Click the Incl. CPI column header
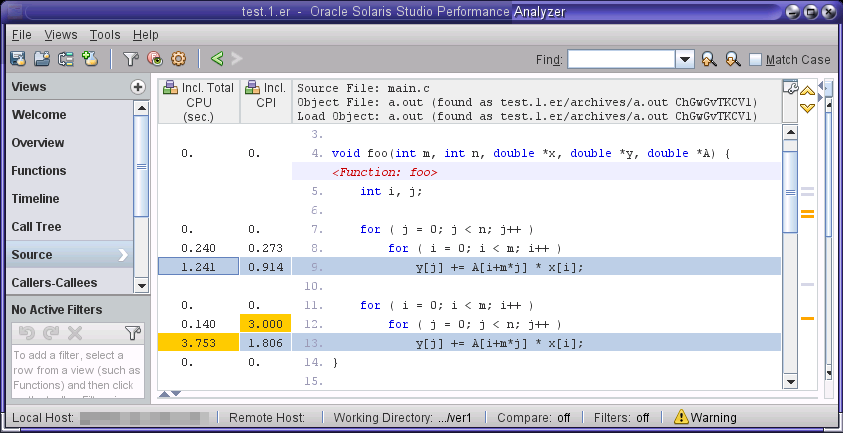The width and height of the screenshot is (843, 433). 266,102
